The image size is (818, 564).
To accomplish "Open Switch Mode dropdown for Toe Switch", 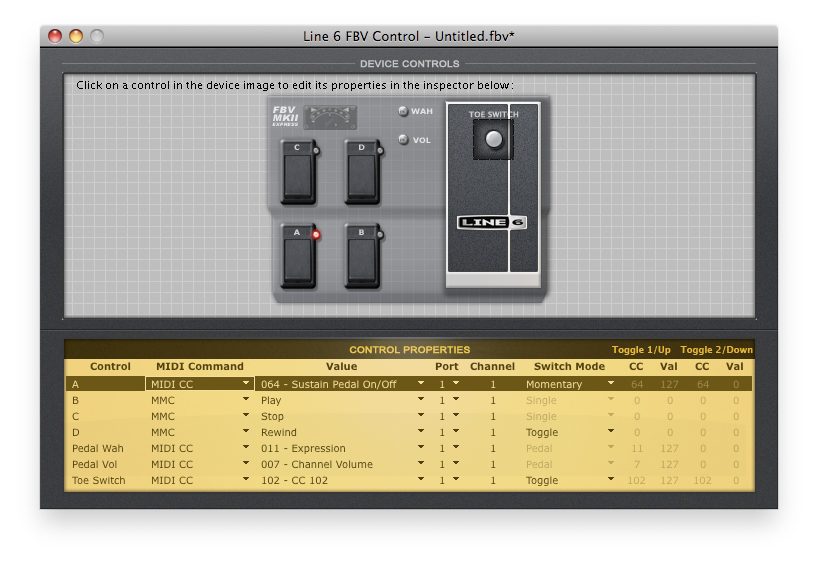I will (611, 481).
